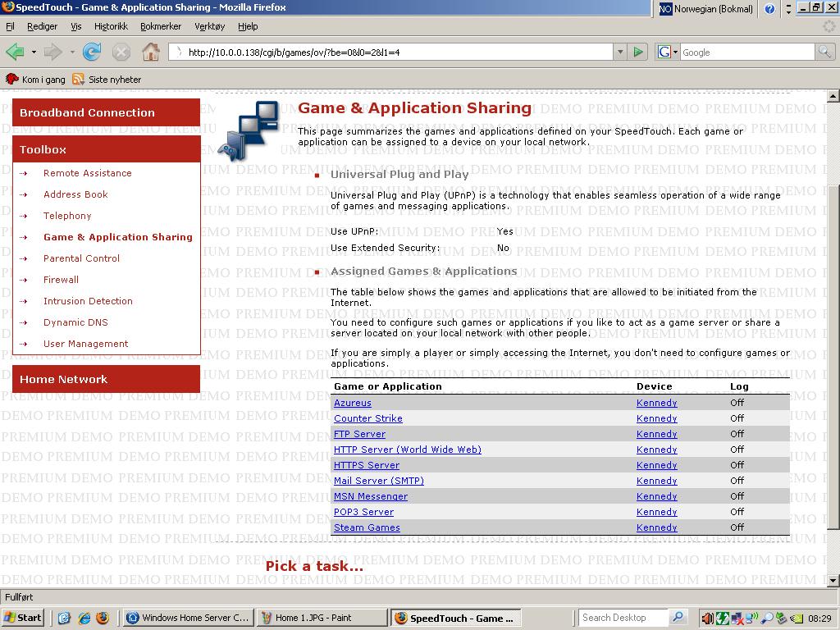Viewport: 840px width, 630px height.
Task: Open Intrusion Detection in the sidebar
Action: (x=88, y=301)
